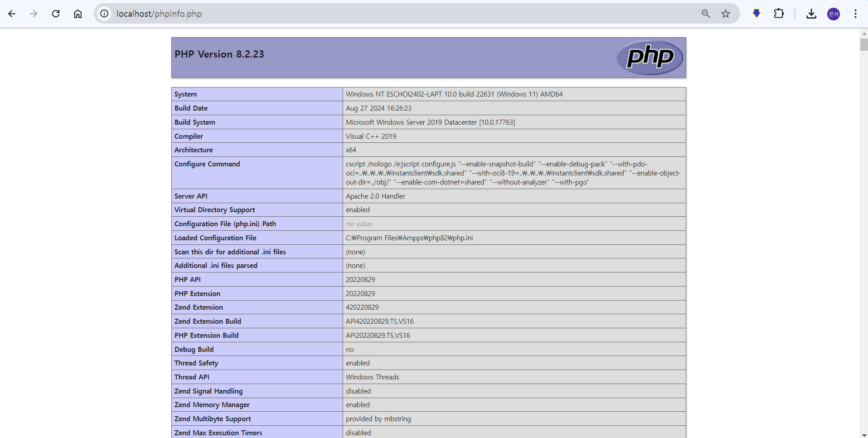Open the browser three-dot menu
868x438 pixels.
(855, 14)
